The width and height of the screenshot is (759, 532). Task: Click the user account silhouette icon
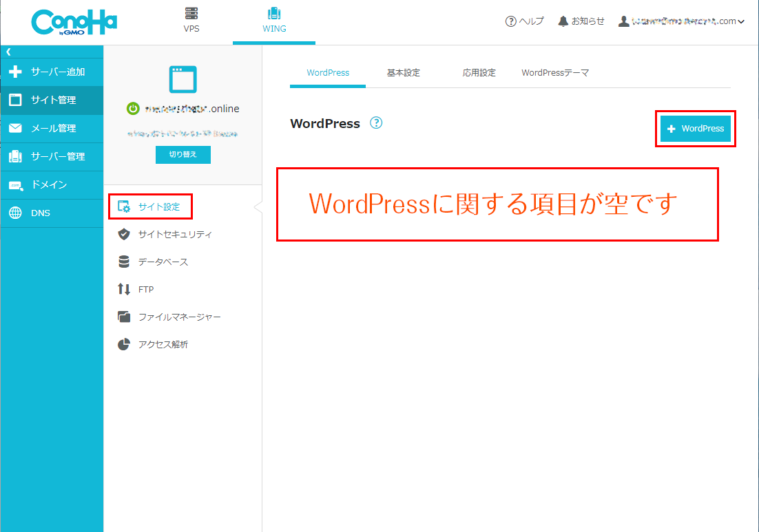624,21
